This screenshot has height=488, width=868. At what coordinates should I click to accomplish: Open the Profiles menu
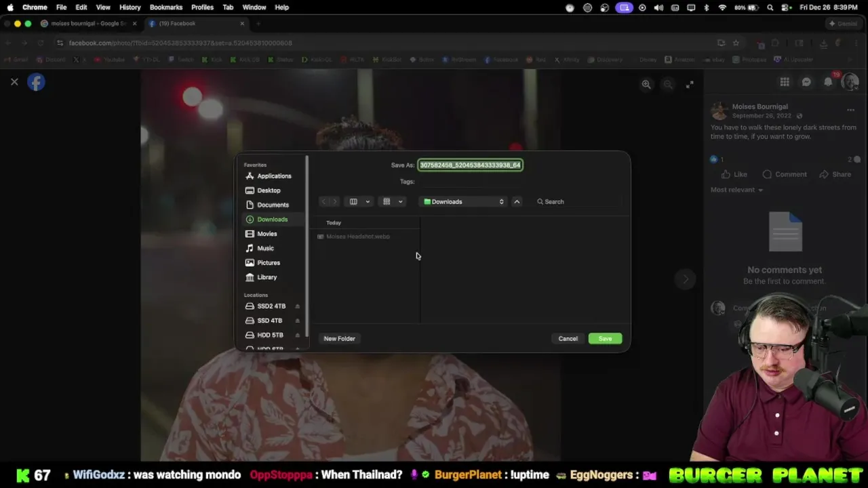coord(202,7)
